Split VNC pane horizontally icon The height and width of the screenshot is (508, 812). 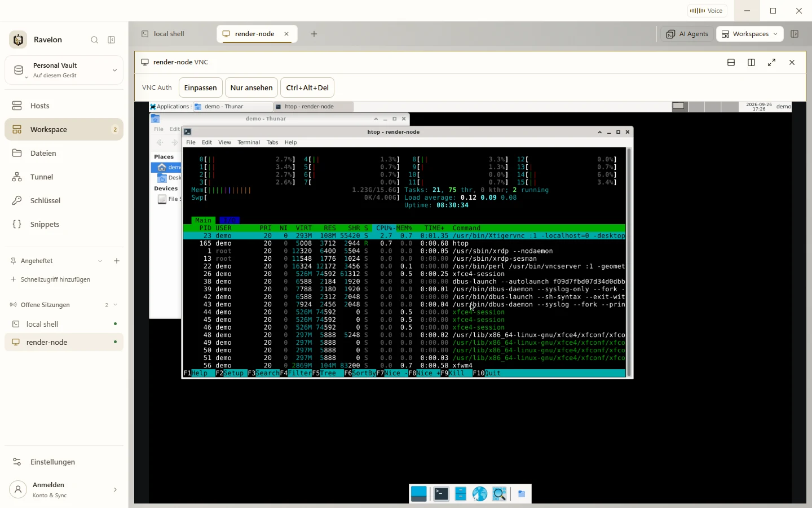(x=731, y=62)
